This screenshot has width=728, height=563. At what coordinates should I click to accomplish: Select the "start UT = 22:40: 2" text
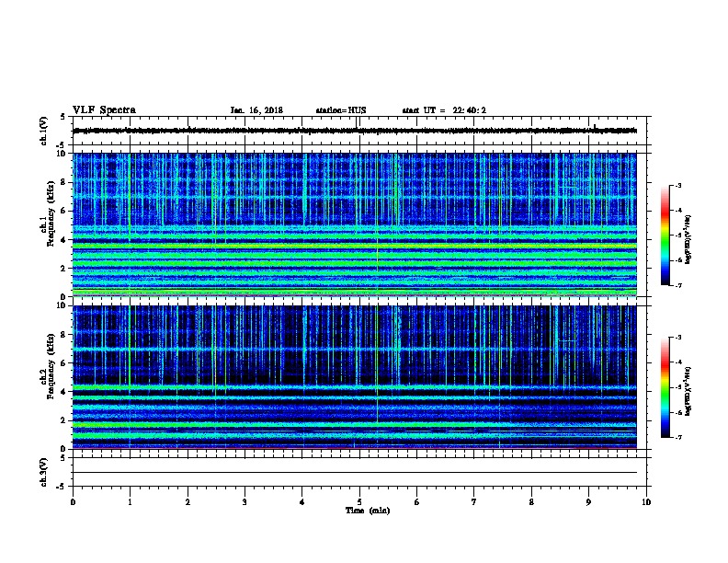444,110
